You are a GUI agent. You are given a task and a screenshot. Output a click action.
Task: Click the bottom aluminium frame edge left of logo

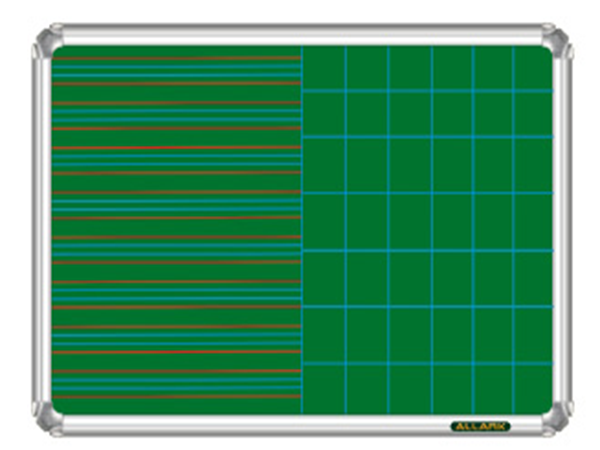tap(250, 424)
